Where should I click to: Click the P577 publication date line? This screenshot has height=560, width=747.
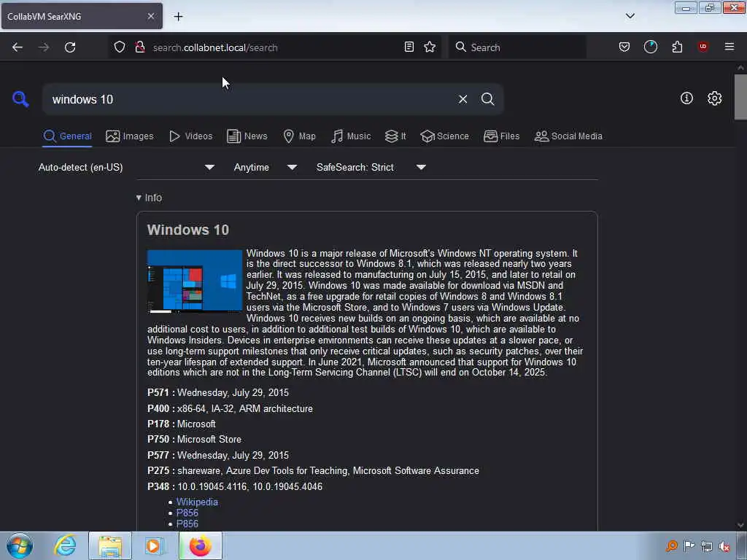coord(218,455)
